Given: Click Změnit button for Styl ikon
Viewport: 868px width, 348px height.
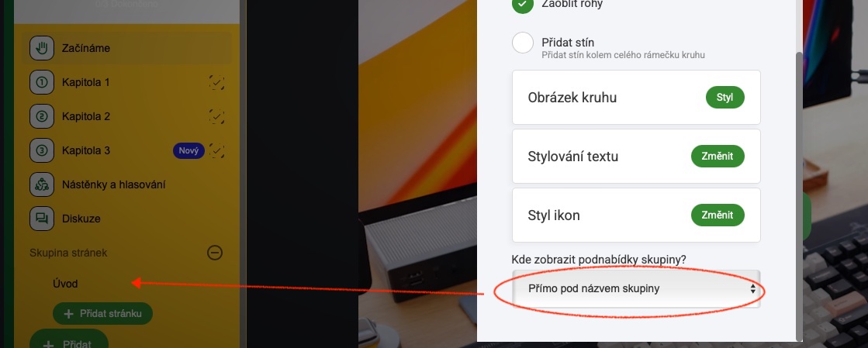Looking at the screenshot, I should 718,215.
